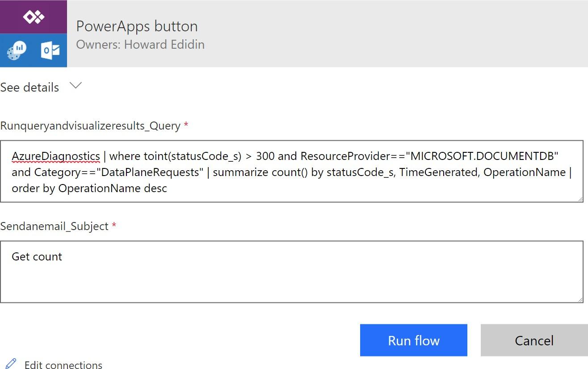Click the resize handle of the query box
The height and width of the screenshot is (369, 588).
click(580, 199)
